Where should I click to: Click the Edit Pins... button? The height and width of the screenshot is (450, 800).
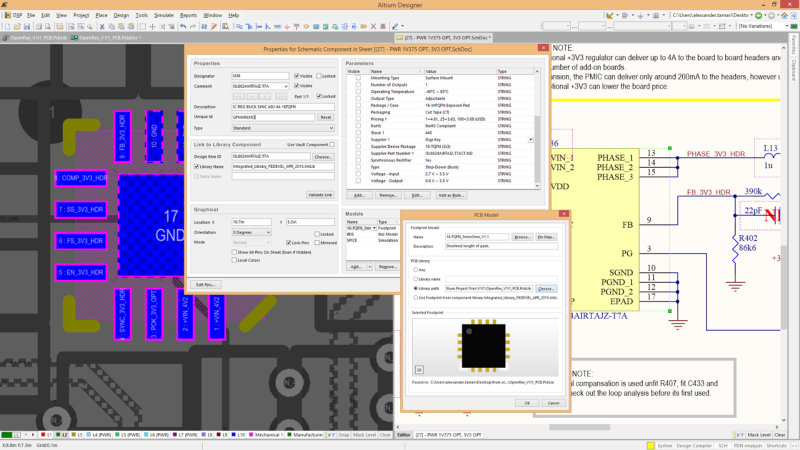point(206,285)
